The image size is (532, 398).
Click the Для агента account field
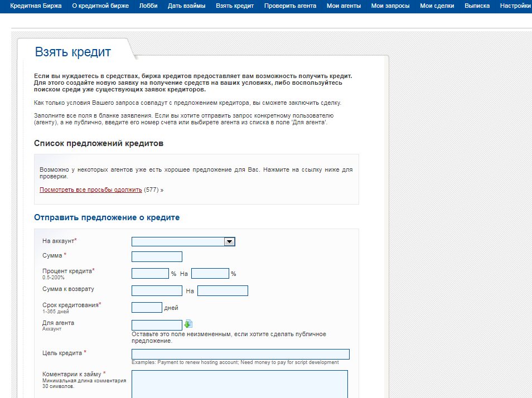(x=157, y=325)
